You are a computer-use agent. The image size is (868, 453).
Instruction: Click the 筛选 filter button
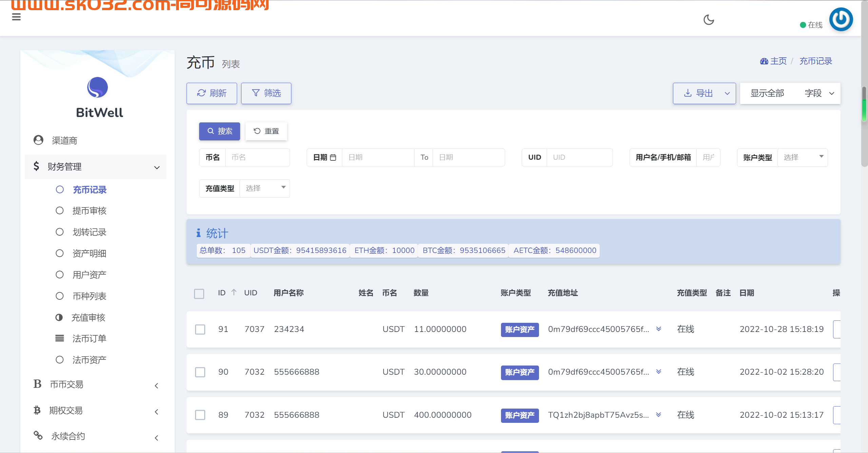266,93
